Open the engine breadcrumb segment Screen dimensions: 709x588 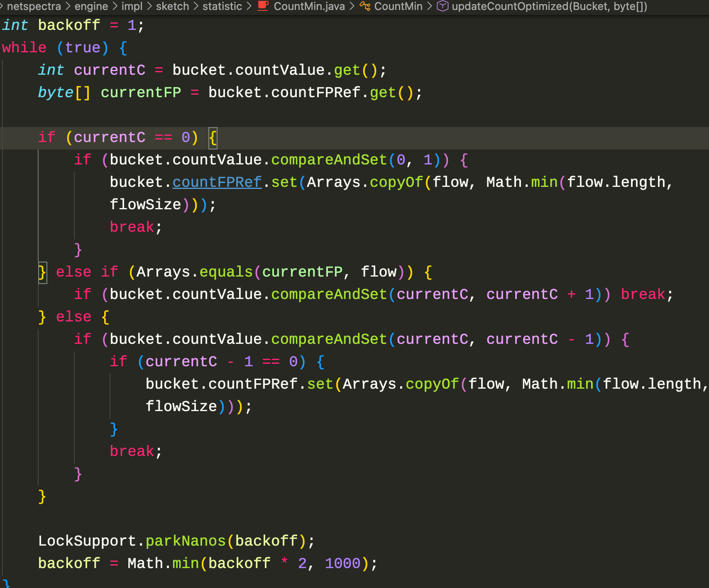coord(91,6)
